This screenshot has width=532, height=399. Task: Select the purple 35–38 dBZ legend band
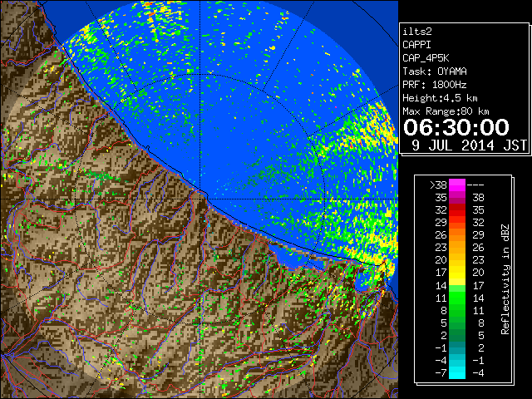[x=457, y=198]
